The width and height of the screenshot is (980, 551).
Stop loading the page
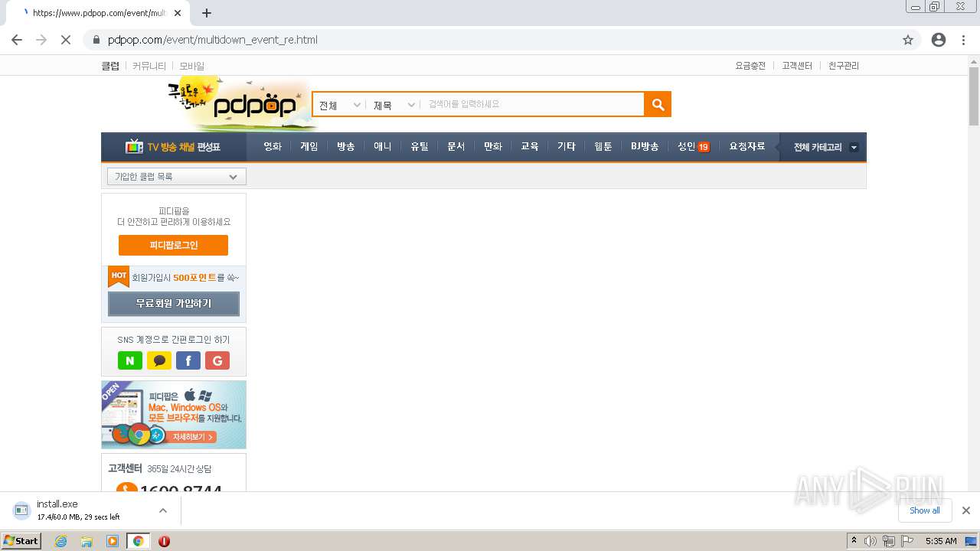point(66,40)
